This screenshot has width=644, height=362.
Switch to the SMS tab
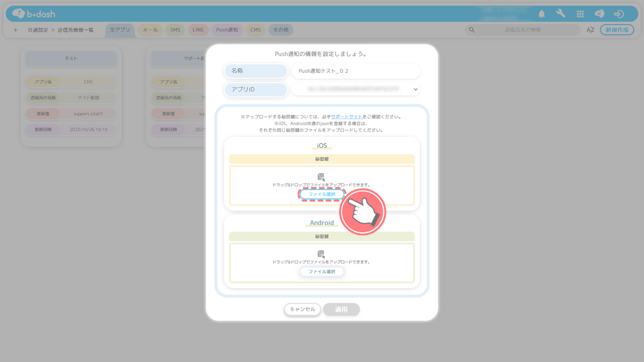[x=175, y=30]
